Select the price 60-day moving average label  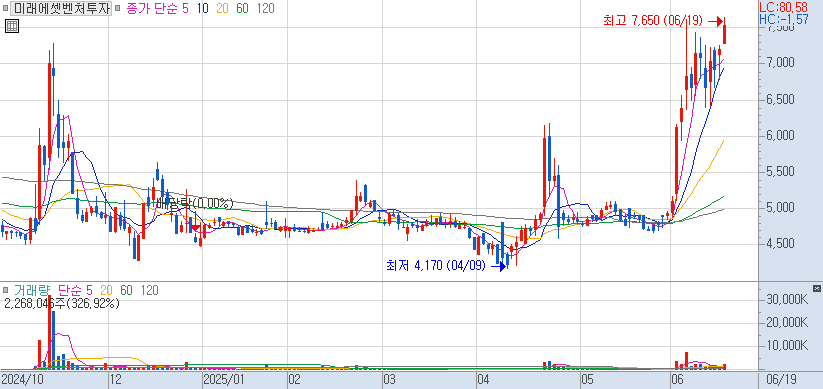click(243, 8)
